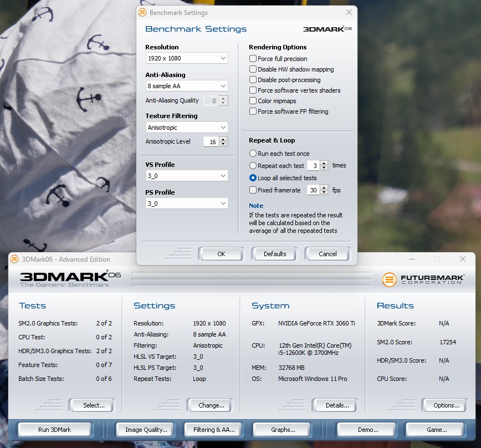The image size is (481, 448).
Task: Cancel the Benchmark Settings dialog
Action: (x=328, y=254)
